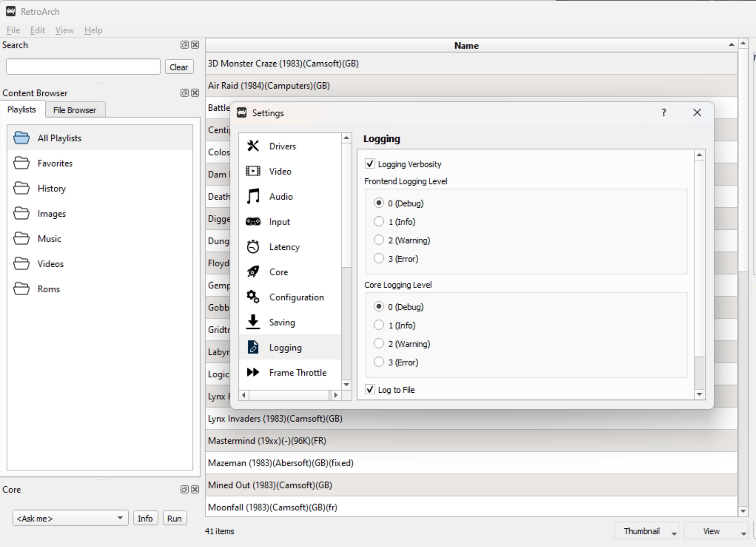Viewport: 756px width, 547px height.
Task: Switch to the File Browser tab
Action: [75, 110]
